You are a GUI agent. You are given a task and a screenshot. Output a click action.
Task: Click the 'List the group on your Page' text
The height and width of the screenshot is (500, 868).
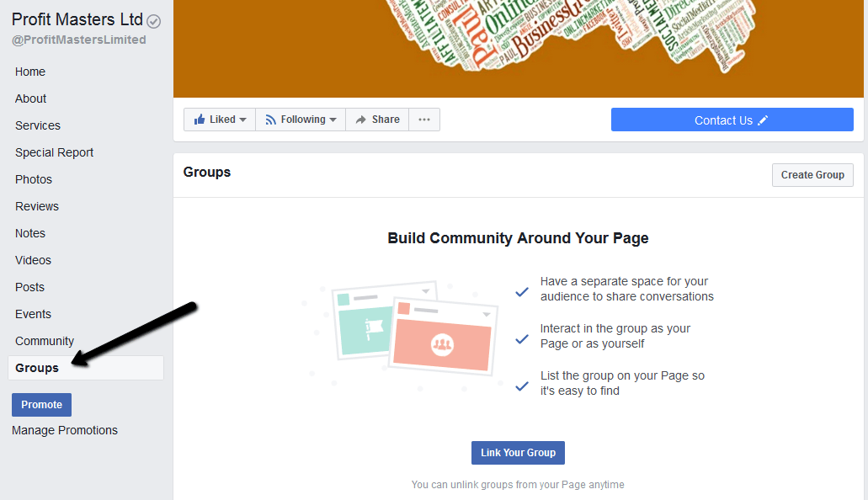point(622,383)
